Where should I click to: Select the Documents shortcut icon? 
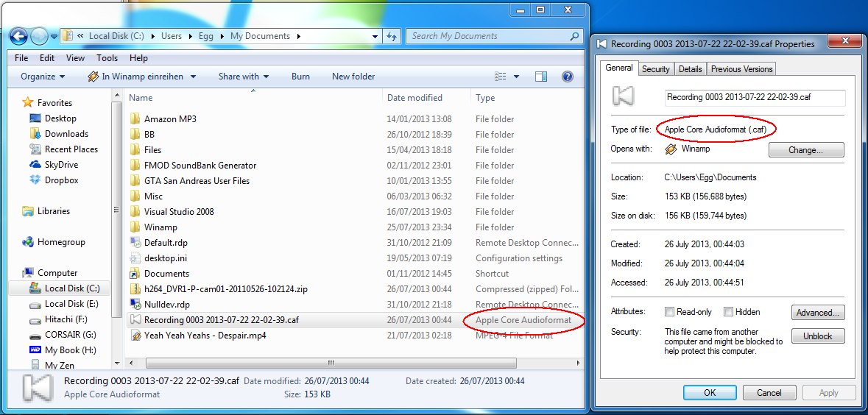[x=135, y=273]
